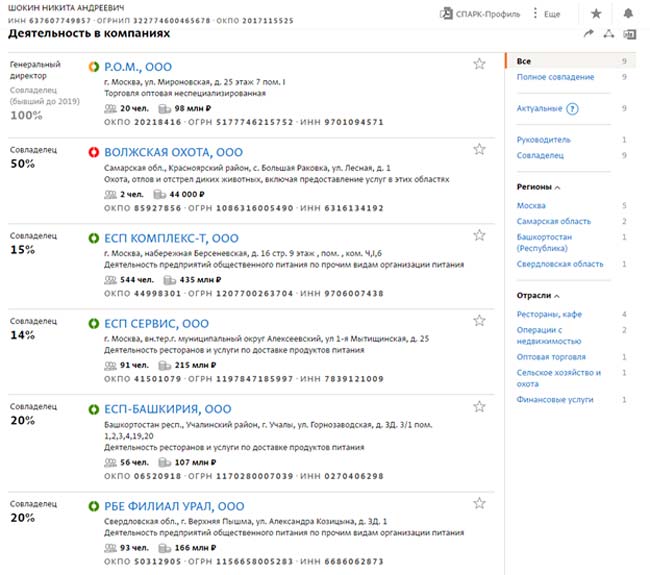650x575 pixels.
Task: Collapse the Отрасли filter section
Action: (x=557, y=296)
